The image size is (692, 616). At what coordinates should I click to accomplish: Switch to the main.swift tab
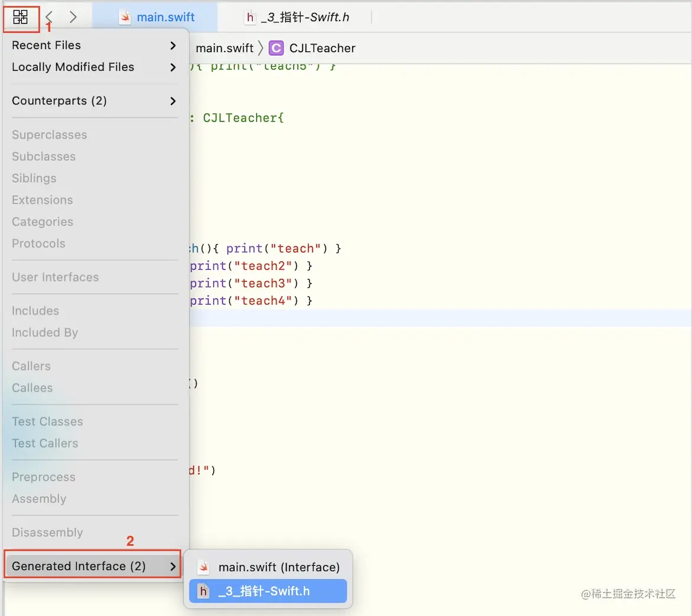point(155,17)
